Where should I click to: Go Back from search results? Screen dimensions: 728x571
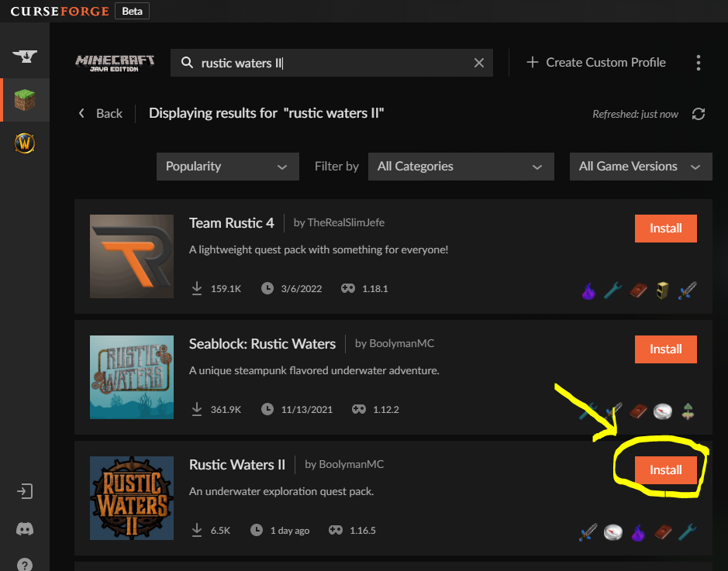101,113
